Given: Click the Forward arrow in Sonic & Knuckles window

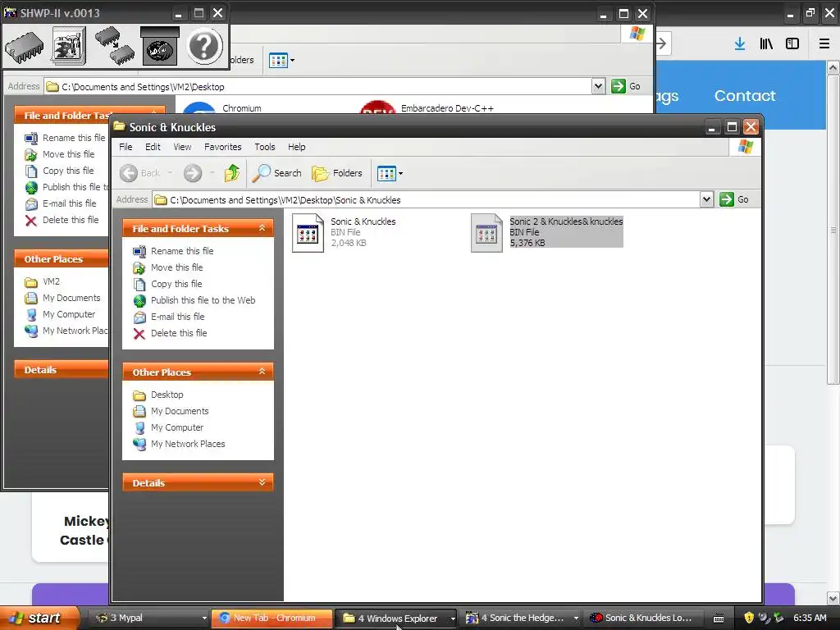Looking at the screenshot, I should [x=193, y=173].
